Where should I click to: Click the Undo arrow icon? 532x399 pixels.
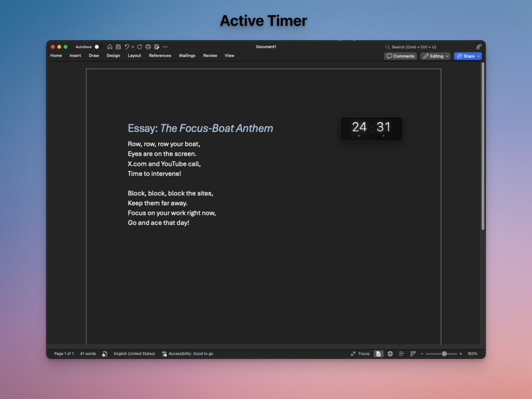coord(127,47)
